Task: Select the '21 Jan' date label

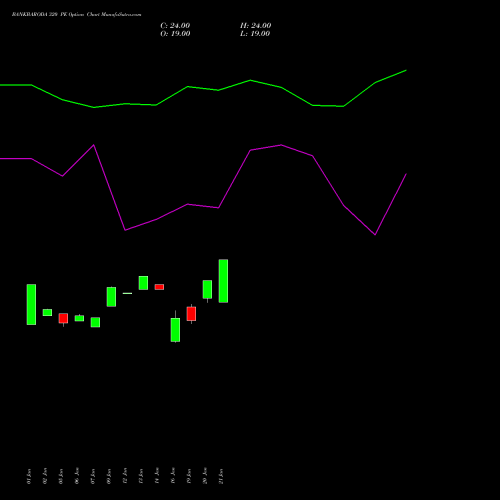Action: click(221, 476)
